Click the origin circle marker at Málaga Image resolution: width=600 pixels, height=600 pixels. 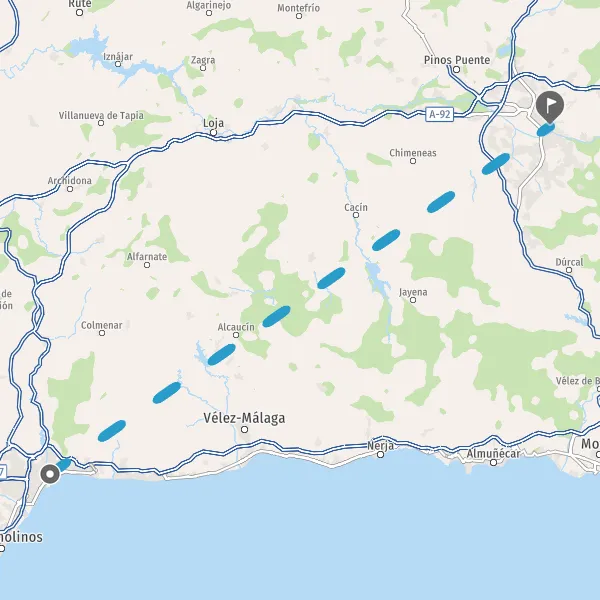tap(50, 474)
